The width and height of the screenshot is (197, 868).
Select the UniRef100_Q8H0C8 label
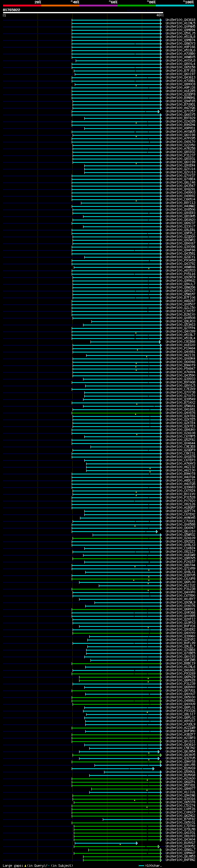(x=180, y=84)
